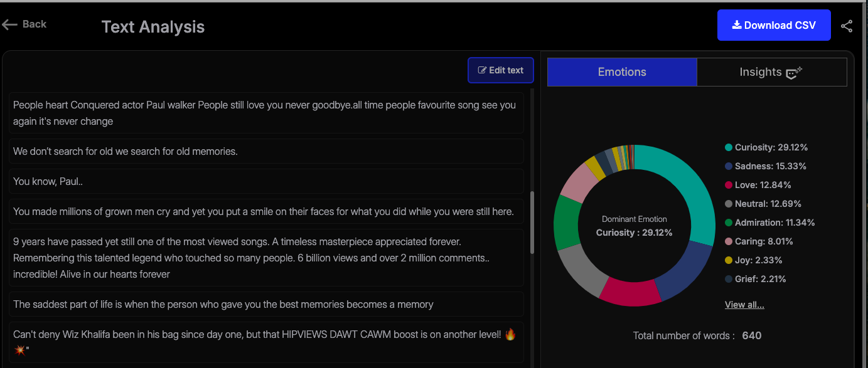868x368 pixels.
Task: Click the gray Neutral donut segment
Action: click(x=581, y=270)
